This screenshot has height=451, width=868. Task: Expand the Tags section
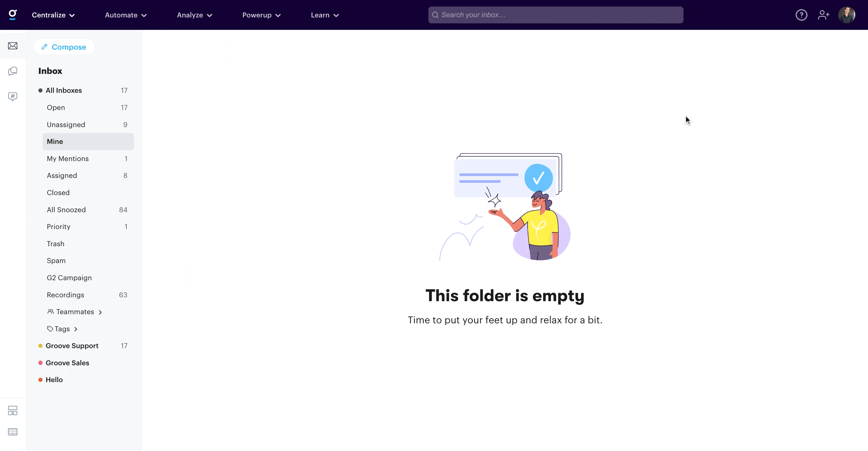(x=62, y=329)
